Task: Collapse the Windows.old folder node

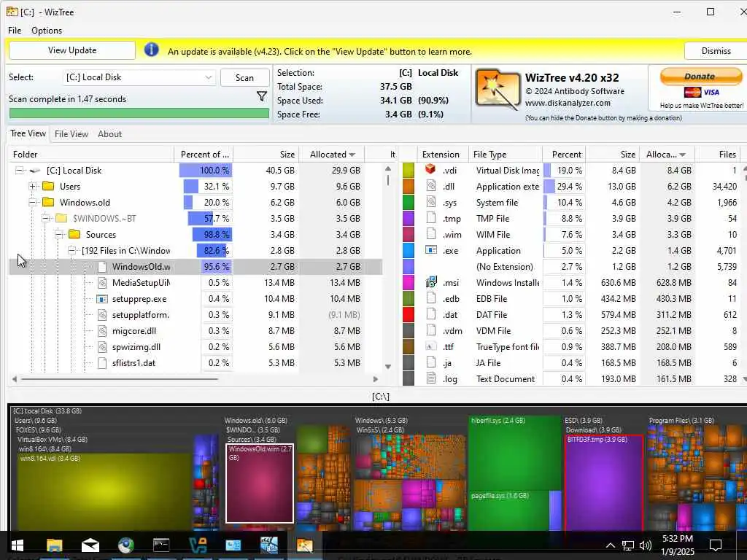Action: pyautogui.click(x=32, y=203)
